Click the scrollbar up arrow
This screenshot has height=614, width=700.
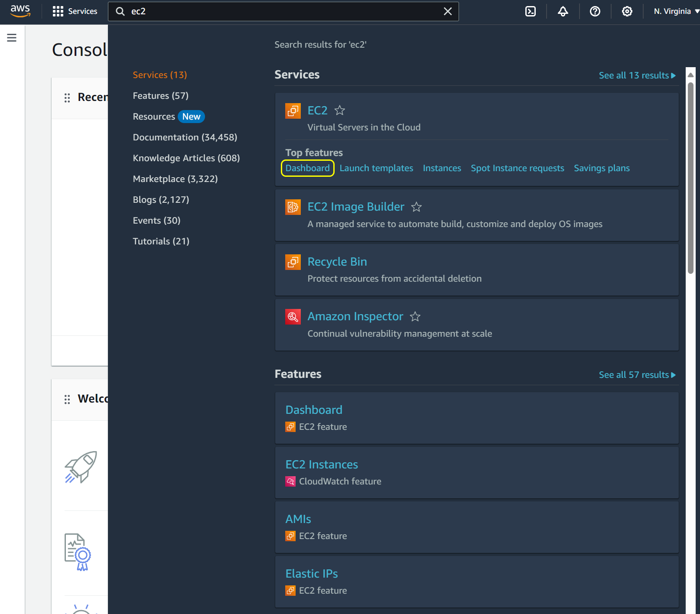coord(691,75)
